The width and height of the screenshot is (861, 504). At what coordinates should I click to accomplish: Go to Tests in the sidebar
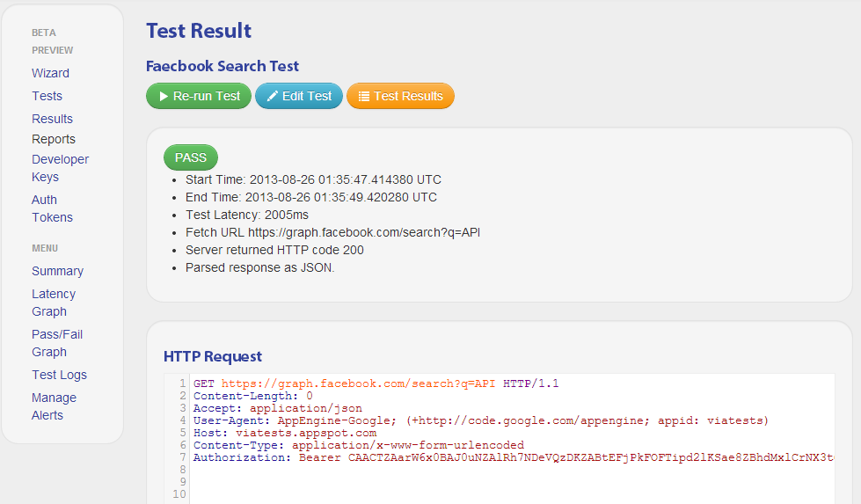click(47, 96)
